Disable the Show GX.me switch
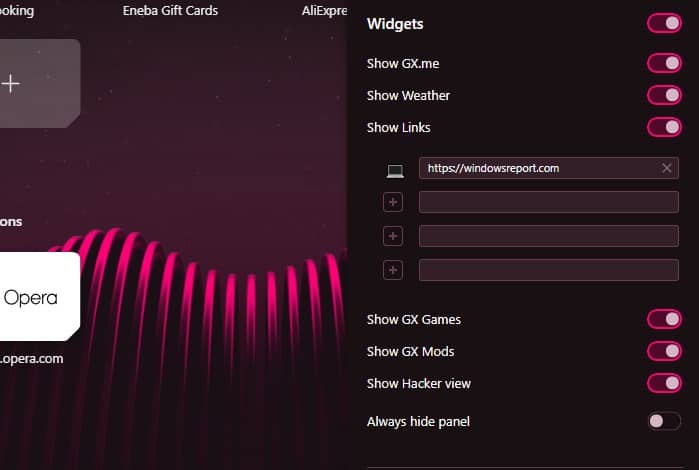This screenshot has height=470, width=699. (664, 63)
